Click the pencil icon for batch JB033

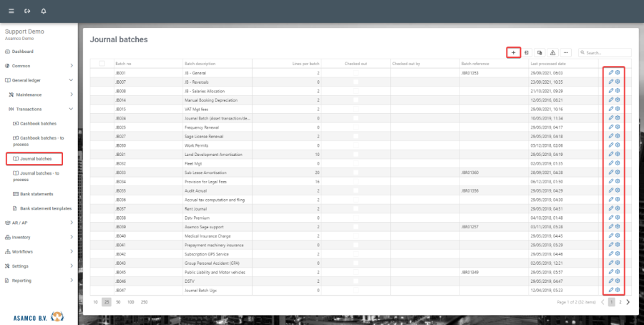pos(610,173)
